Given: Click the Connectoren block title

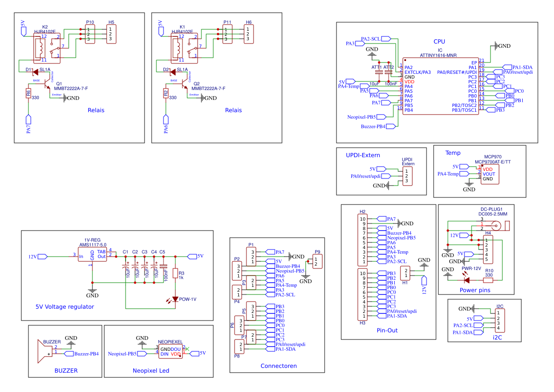Looking at the screenshot, I should click(x=278, y=366).
